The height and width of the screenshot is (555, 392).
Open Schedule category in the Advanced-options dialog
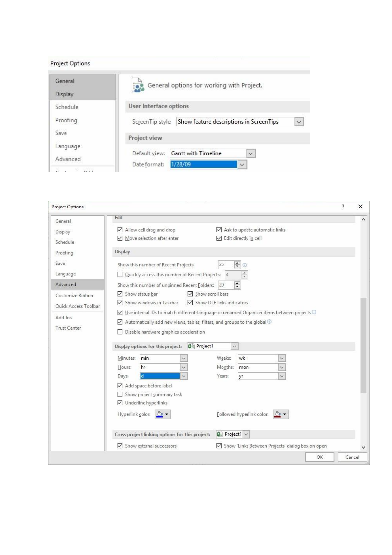click(x=78, y=242)
